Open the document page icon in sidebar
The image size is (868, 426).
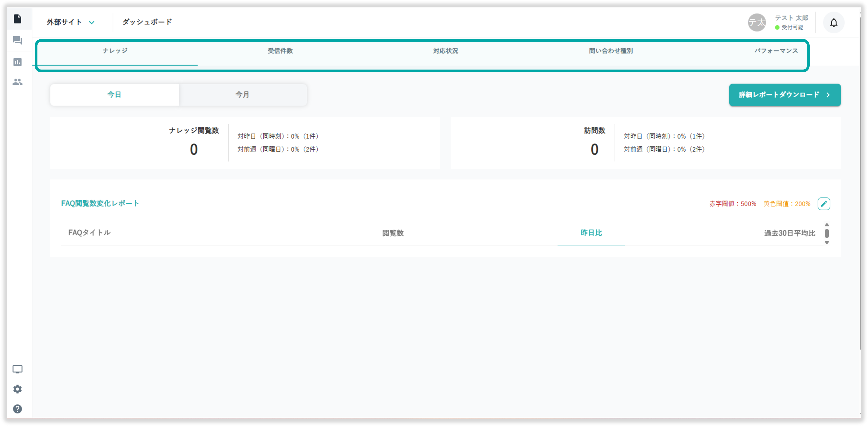(x=17, y=19)
